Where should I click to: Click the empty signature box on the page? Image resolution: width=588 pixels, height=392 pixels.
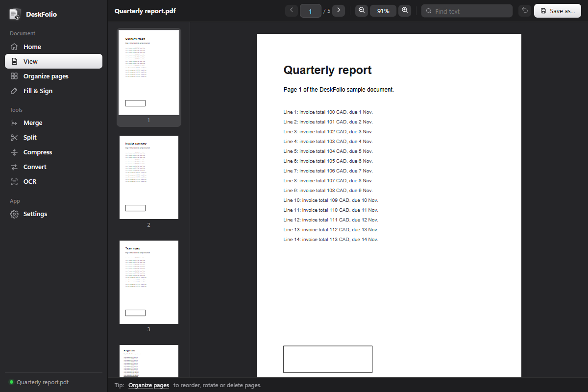(x=328, y=359)
